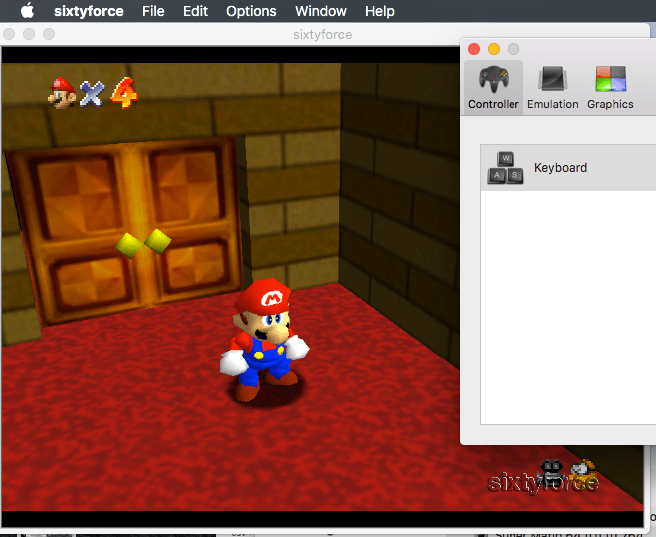This screenshot has height=537, width=656.
Task: Click the Mario head lives icon
Action: tap(62, 92)
